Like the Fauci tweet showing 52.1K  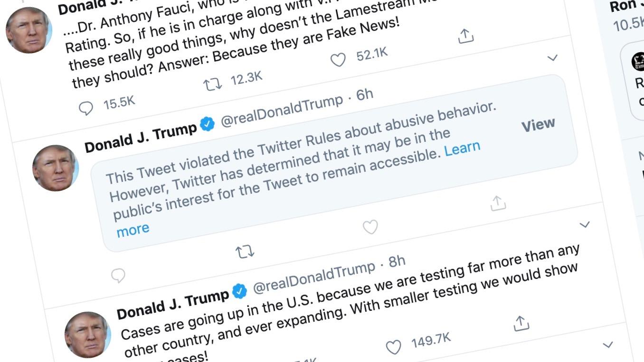pyautogui.click(x=338, y=60)
